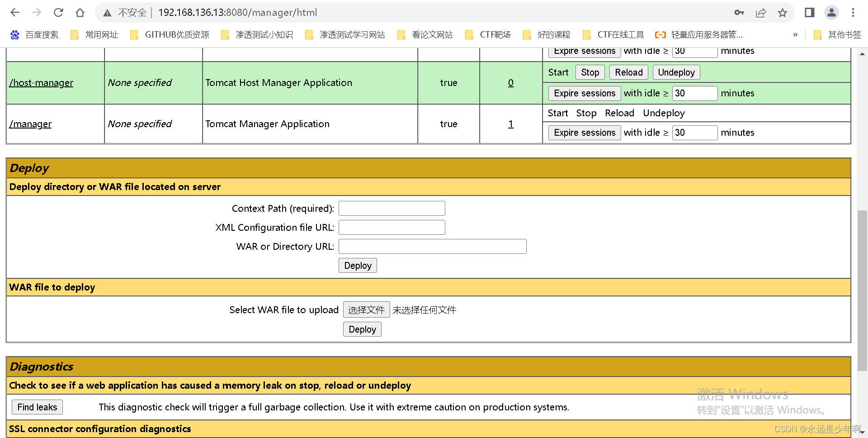Undeploy the host-manager application

[676, 72]
